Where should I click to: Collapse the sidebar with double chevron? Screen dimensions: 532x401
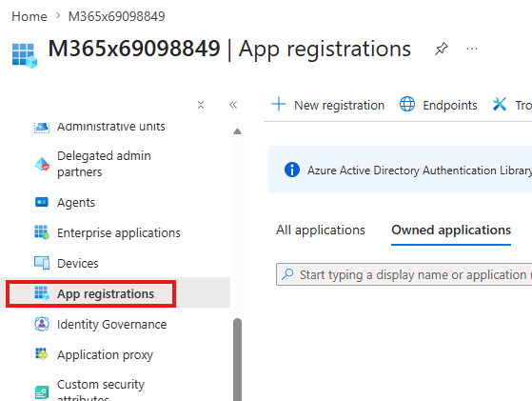[x=233, y=105]
